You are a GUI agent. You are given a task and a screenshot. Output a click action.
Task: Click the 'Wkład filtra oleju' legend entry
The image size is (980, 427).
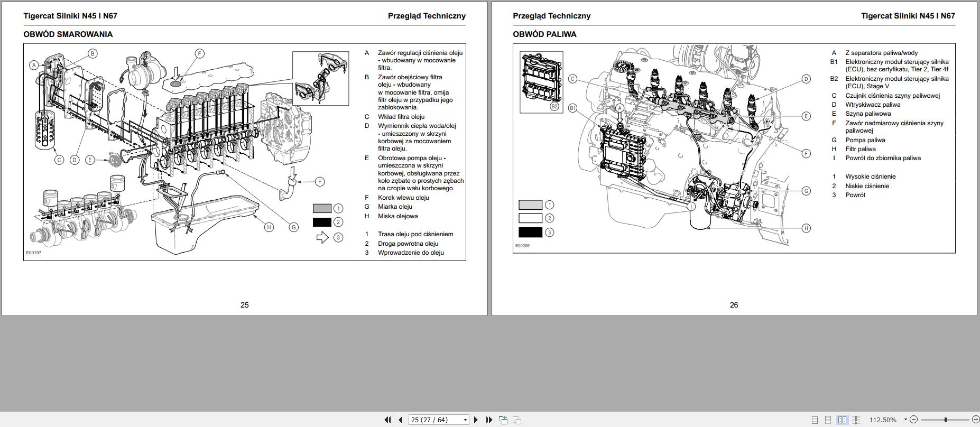(x=401, y=117)
